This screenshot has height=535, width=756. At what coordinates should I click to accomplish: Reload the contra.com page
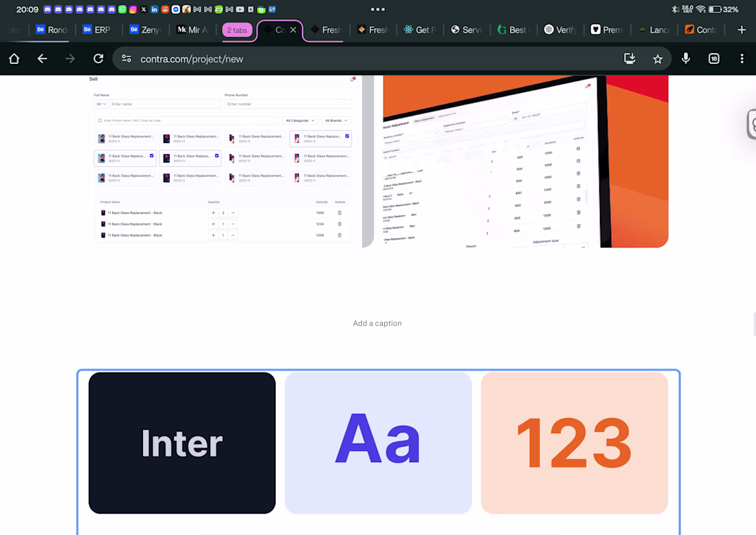click(98, 59)
